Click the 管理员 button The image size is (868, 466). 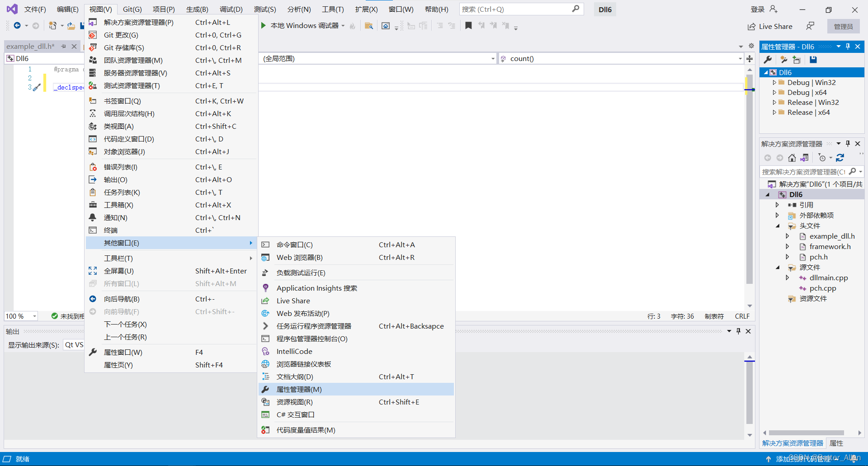click(844, 26)
